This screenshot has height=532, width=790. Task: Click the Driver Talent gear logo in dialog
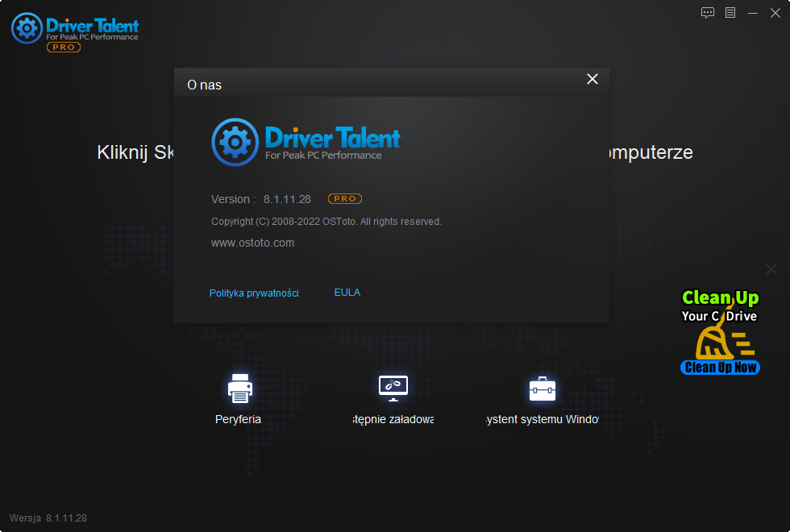[x=235, y=142]
